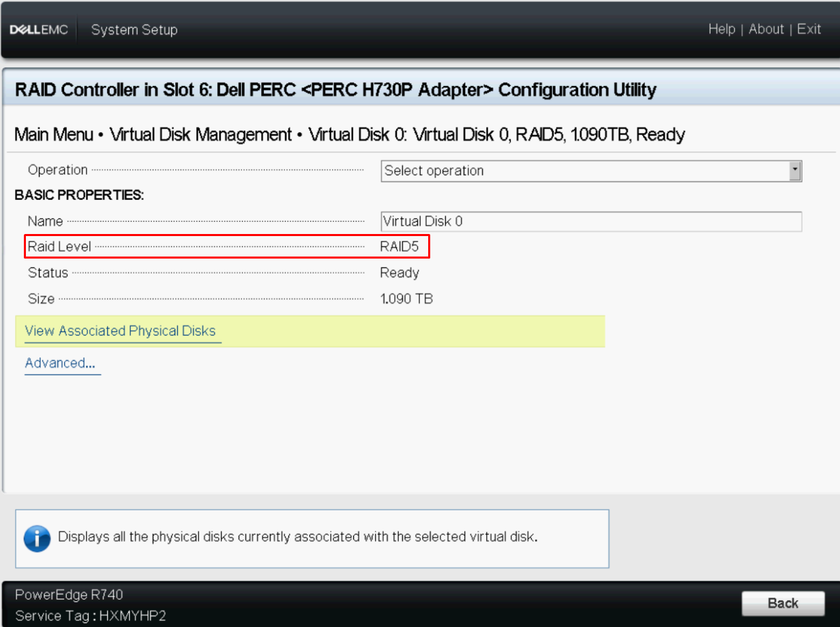Click the Ready status value
Screen dimensions: 840x627
click(x=400, y=273)
